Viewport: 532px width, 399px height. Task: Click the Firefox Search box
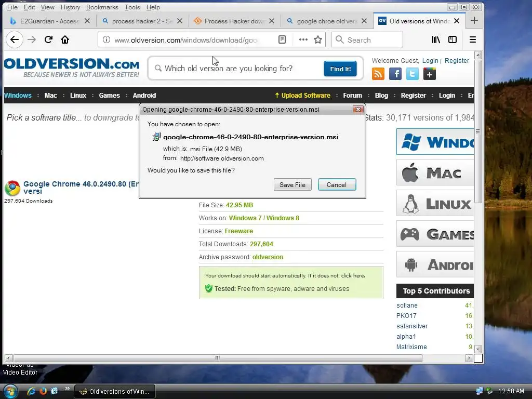coord(367,39)
